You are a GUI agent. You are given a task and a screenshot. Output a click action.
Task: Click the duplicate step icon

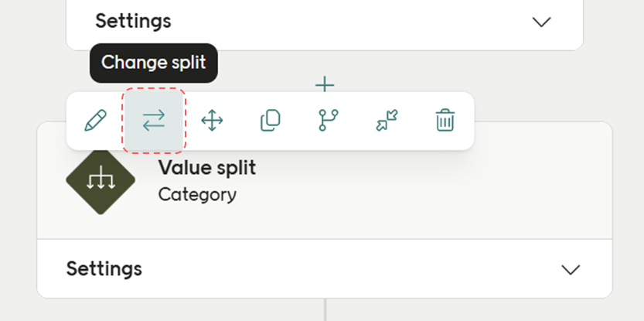click(270, 121)
